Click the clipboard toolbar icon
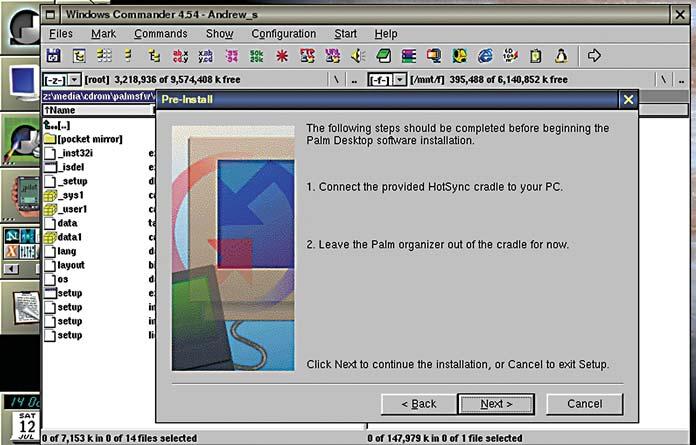 point(536,56)
